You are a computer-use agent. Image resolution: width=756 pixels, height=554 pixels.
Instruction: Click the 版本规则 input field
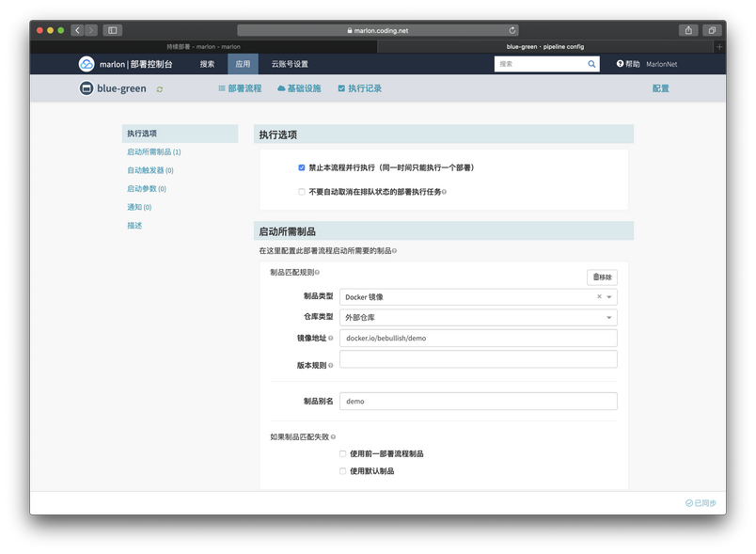478,360
